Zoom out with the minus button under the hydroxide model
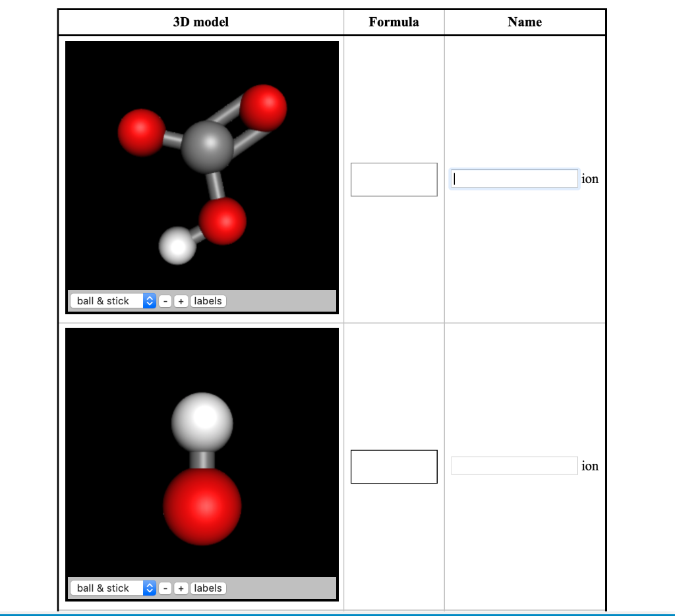The width and height of the screenshot is (675, 616). tap(165, 588)
